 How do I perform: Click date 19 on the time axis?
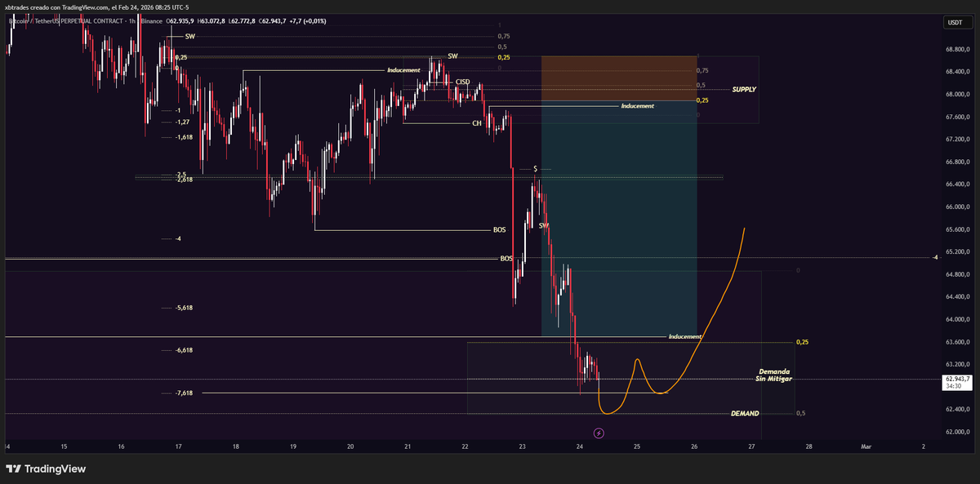click(292, 446)
